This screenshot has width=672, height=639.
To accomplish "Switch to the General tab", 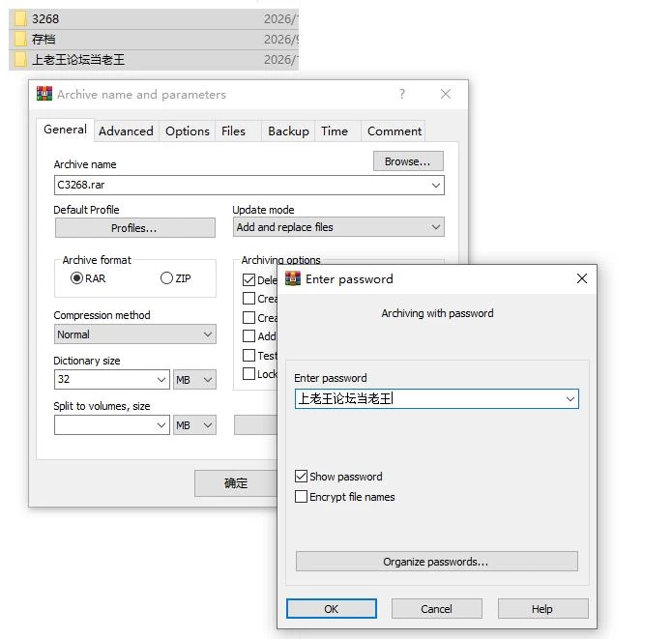I will pos(65,130).
